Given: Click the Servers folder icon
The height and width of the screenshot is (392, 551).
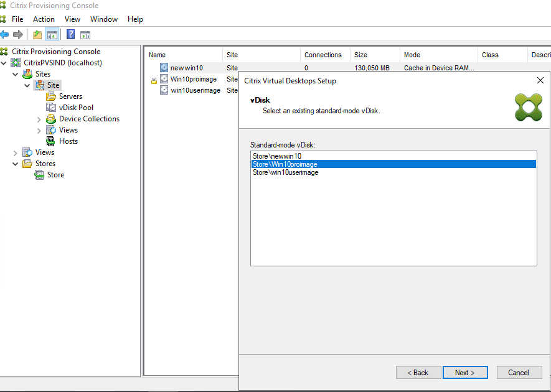Looking at the screenshot, I should 51,96.
